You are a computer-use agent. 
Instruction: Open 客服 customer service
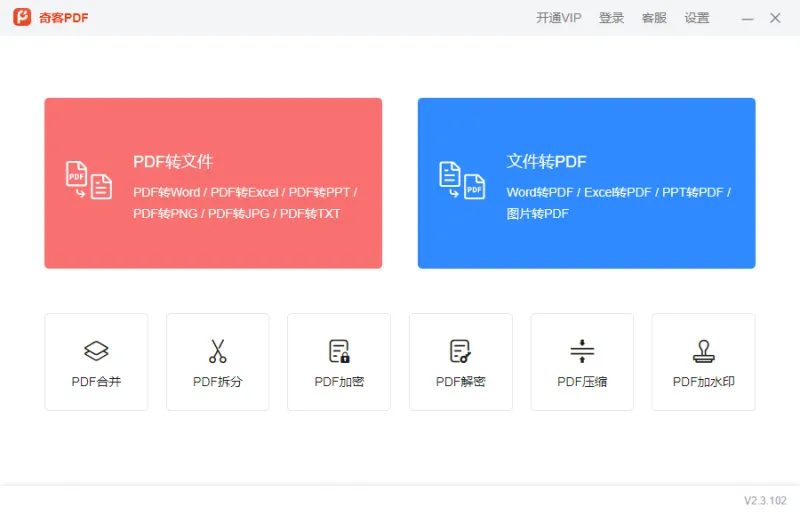pos(654,18)
